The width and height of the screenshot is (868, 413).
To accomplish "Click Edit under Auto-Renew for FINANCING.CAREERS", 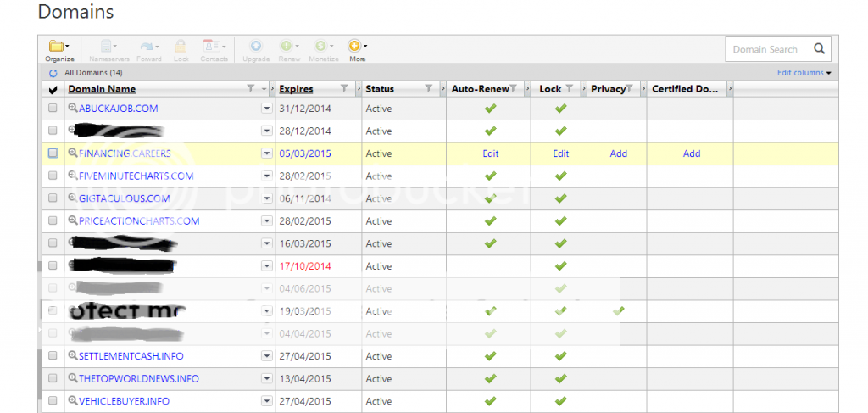I will tap(491, 153).
